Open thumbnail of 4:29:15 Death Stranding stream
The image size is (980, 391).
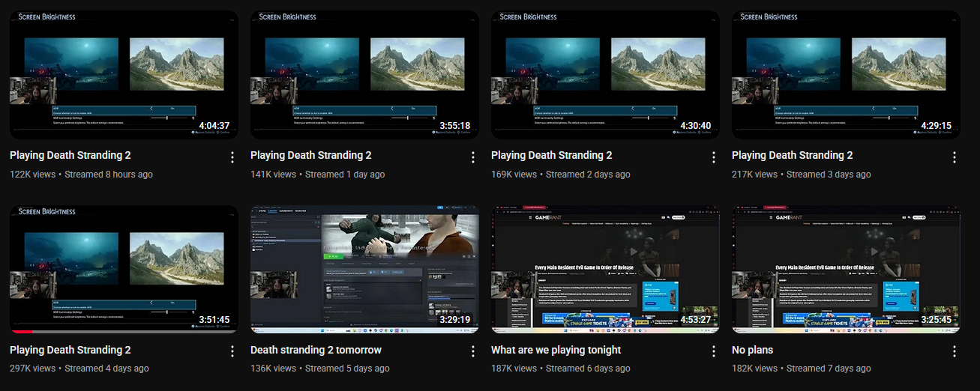coord(846,75)
